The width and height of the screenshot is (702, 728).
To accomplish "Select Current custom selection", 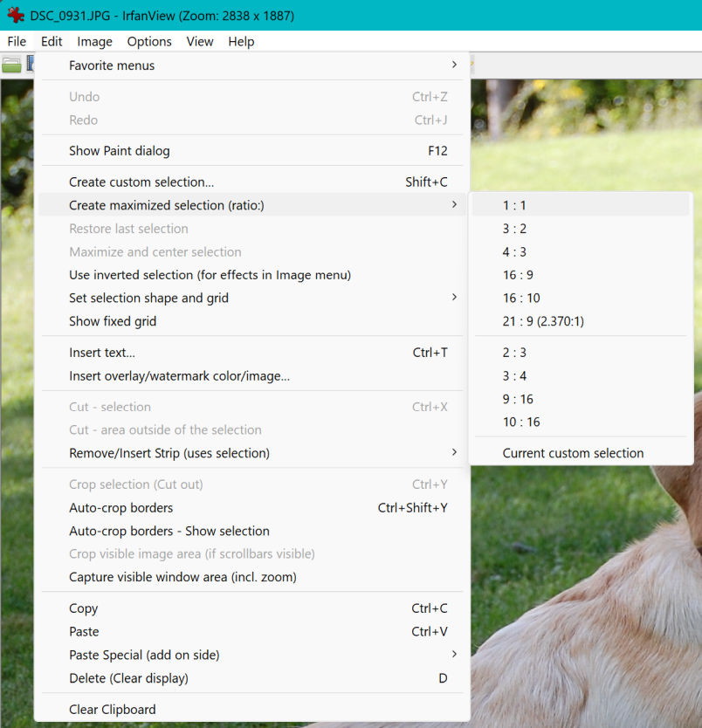I will 573,453.
